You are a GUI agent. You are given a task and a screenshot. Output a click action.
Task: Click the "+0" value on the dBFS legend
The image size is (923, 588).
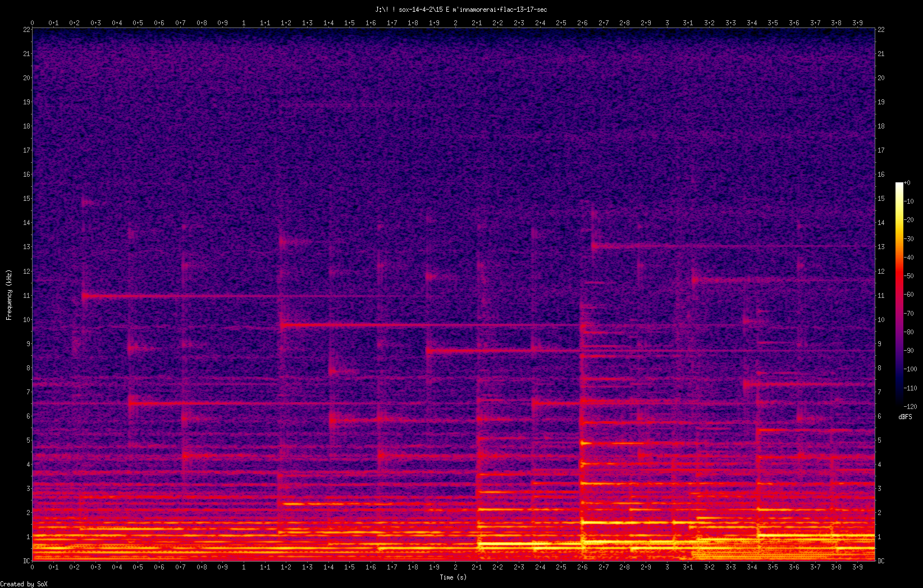[907, 183]
